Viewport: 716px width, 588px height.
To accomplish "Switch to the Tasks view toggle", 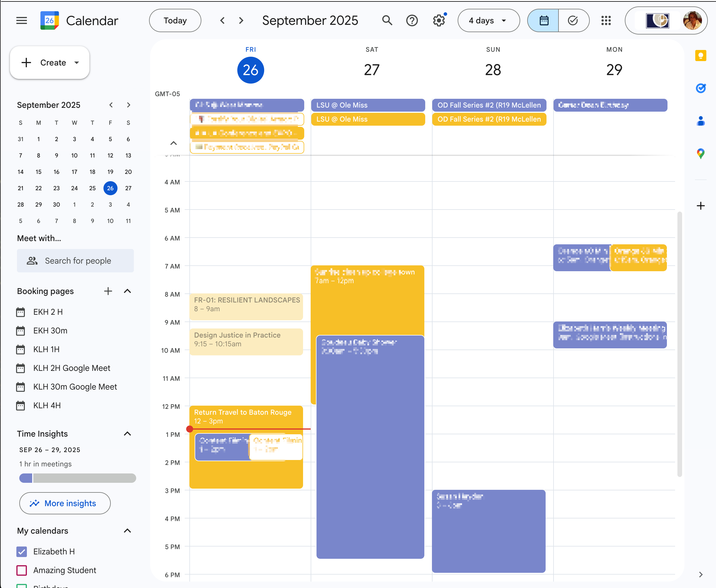I will pyautogui.click(x=573, y=21).
